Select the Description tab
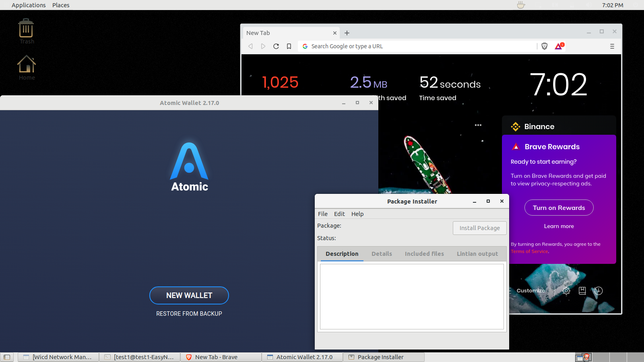This screenshot has height=362, width=644. [342, 254]
